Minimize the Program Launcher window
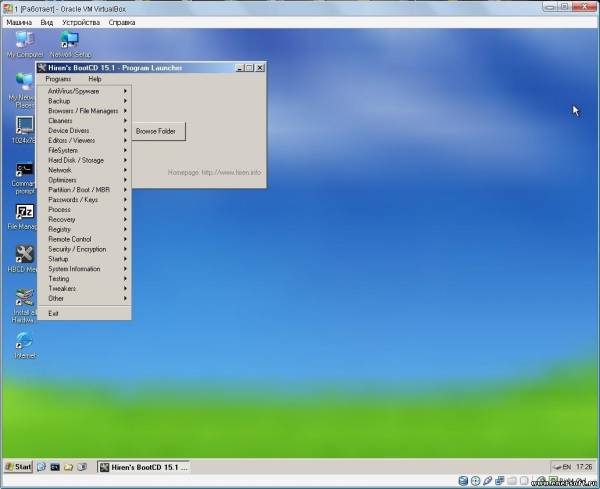Image resolution: width=600 pixels, height=489 pixels. (x=240, y=68)
